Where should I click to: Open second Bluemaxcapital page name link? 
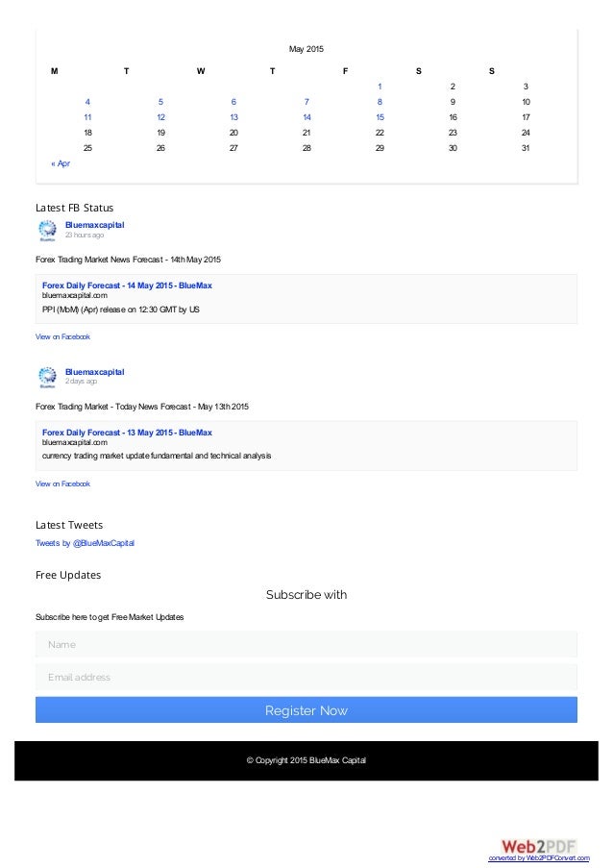[94, 372]
